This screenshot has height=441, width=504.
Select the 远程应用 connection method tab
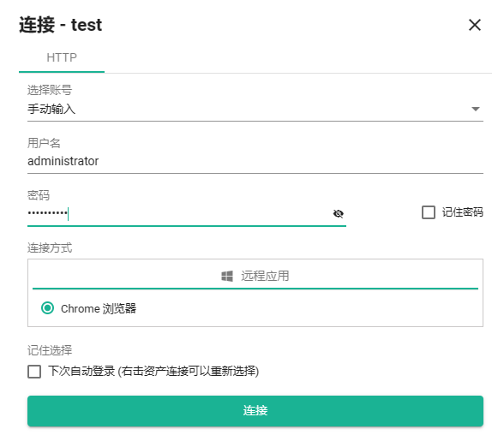point(255,276)
